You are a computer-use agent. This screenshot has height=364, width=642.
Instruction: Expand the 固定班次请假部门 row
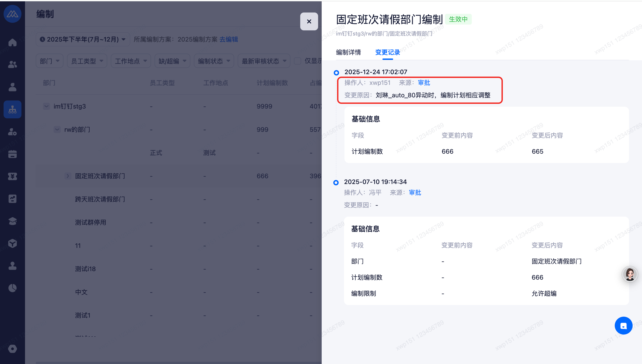click(68, 176)
